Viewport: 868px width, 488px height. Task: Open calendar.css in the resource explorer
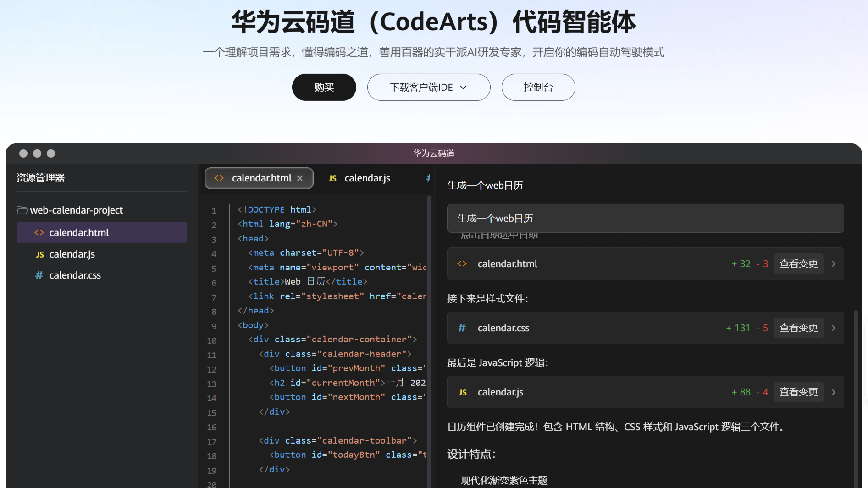102,275
